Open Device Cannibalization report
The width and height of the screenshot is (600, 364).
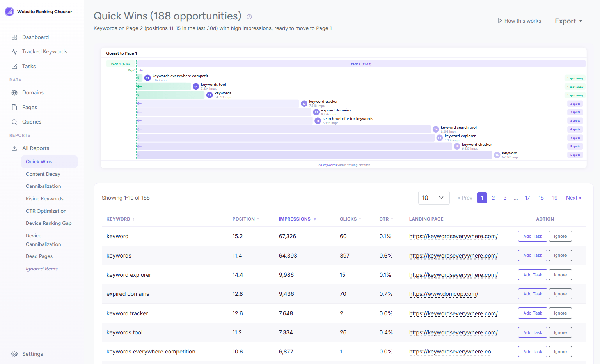pyautogui.click(x=43, y=240)
